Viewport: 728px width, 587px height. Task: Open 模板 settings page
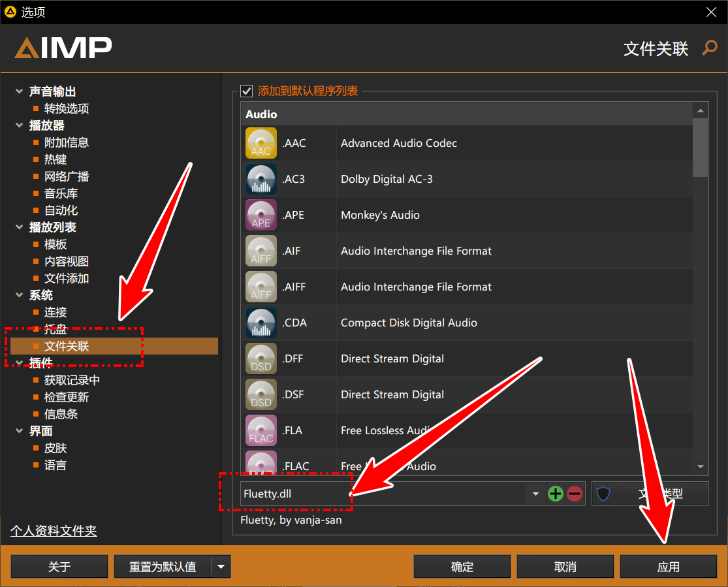(55, 244)
